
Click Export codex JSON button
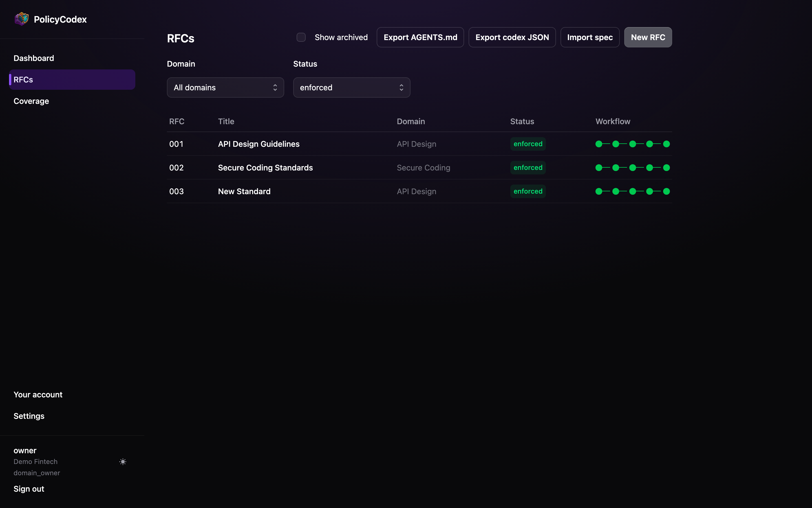click(512, 37)
